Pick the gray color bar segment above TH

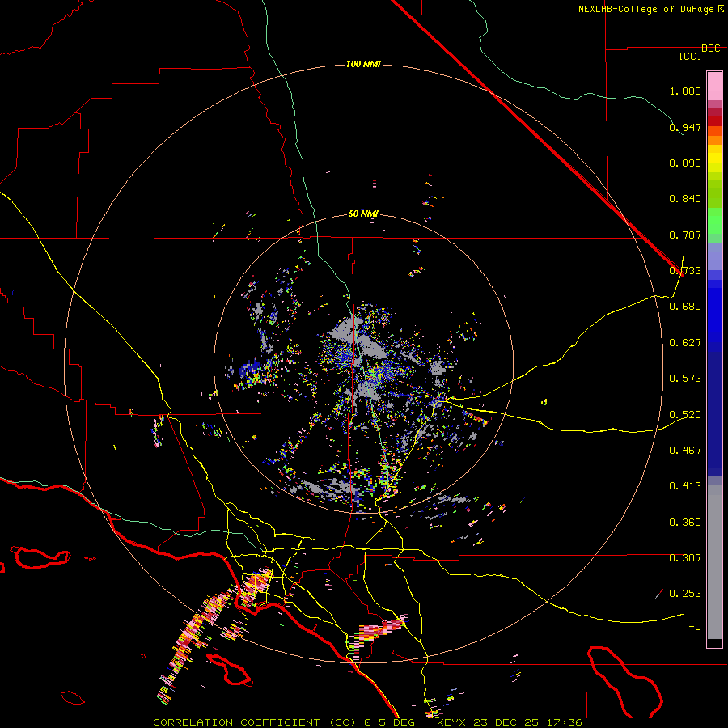[x=714, y=562]
